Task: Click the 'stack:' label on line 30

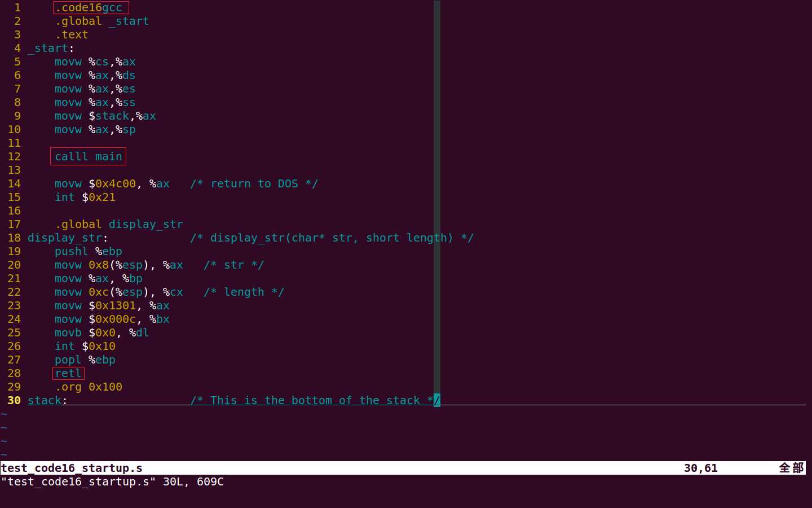Action: (48, 400)
